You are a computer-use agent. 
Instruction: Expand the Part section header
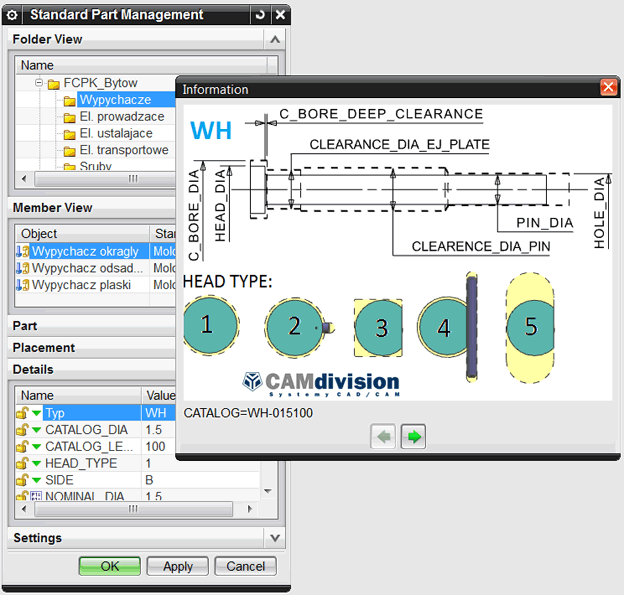92,326
